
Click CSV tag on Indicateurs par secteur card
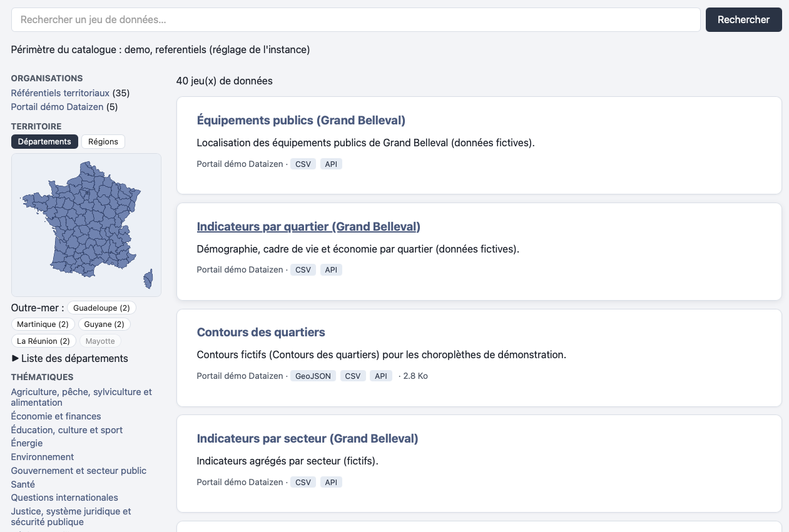pos(303,482)
